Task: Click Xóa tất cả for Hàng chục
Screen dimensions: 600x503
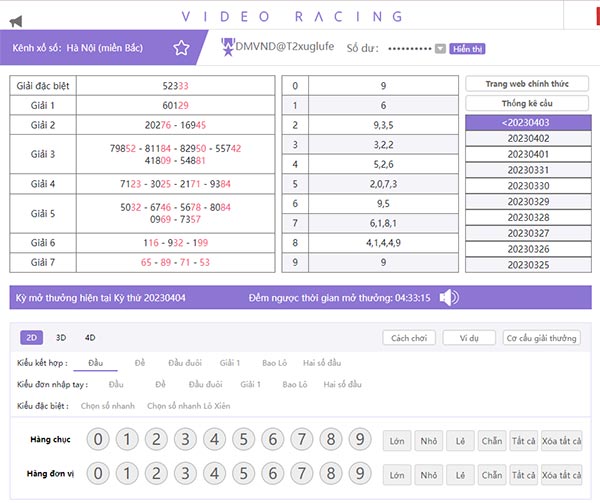Action: 563,440
